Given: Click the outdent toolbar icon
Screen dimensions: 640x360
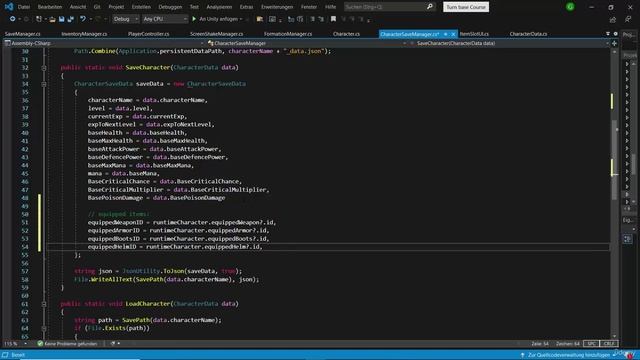Looking at the screenshot, I should pos(321,19).
